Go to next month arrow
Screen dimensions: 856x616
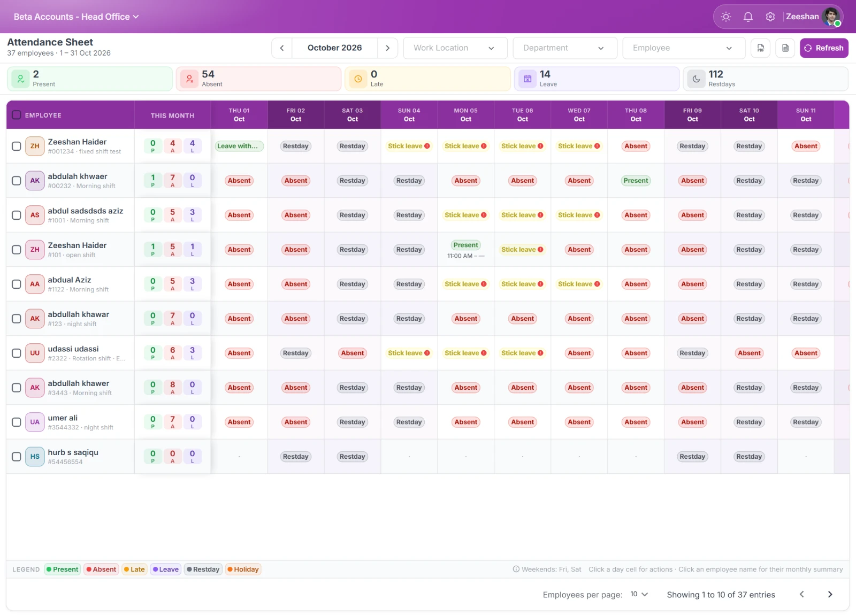(x=388, y=48)
